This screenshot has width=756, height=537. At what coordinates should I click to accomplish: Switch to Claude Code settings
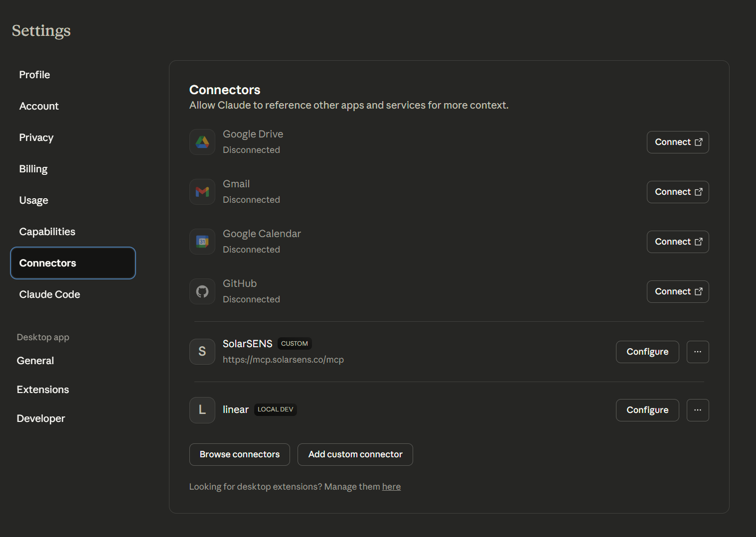click(x=49, y=294)
